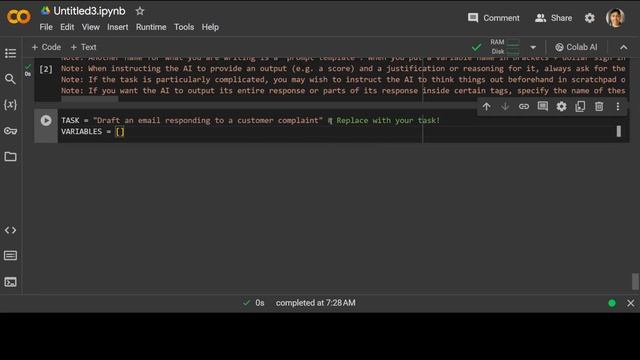Add a new Code cell

46,47
